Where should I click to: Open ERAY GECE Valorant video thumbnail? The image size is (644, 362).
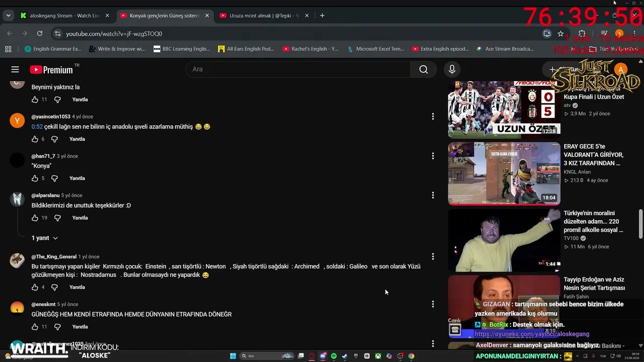pyautogui.click(x=504, y=173)
